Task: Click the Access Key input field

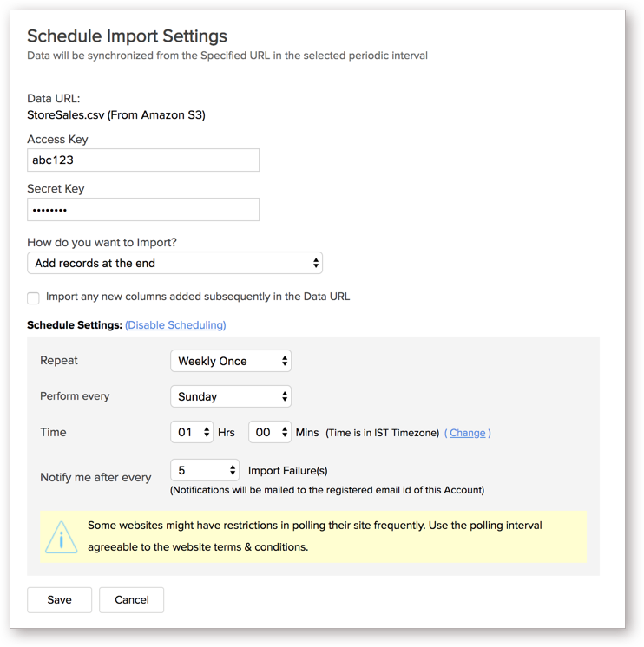Action: tap(143, 160)
